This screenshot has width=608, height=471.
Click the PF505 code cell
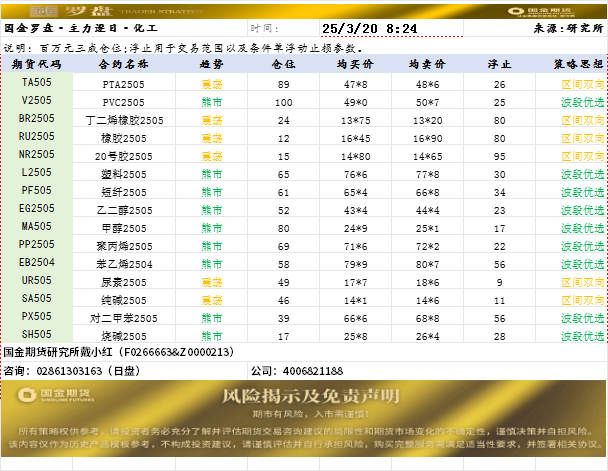coord(37,190)
